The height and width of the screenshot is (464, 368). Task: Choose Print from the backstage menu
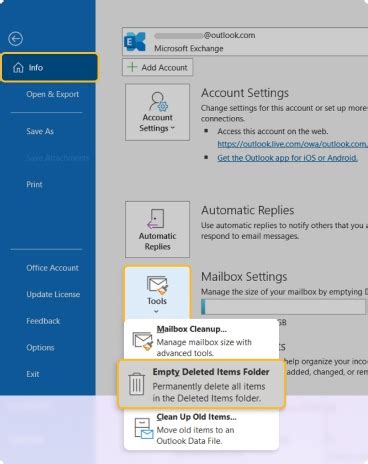tap(34, 184)
